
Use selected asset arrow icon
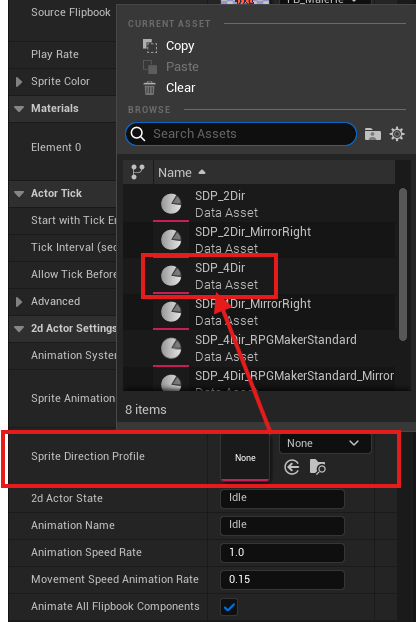click(x=292, y=467)
